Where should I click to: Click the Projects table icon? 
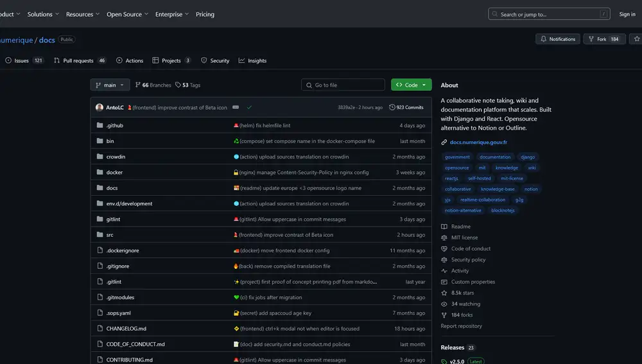155,60
